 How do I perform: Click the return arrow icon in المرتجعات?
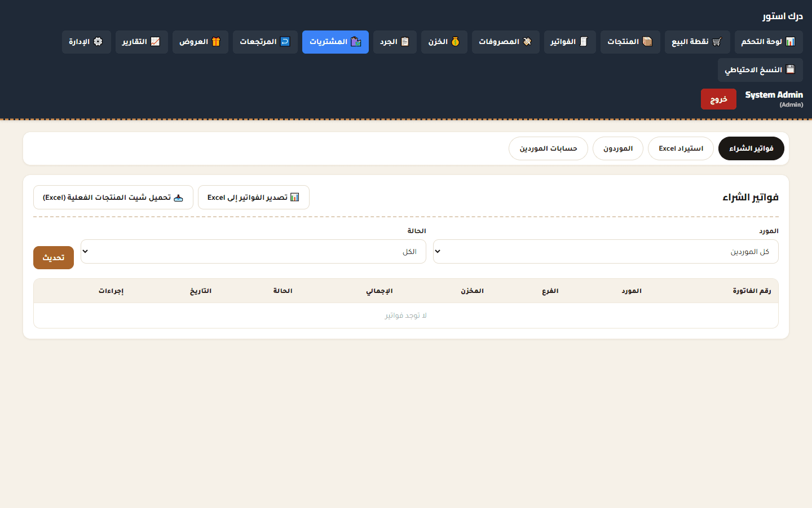[285, 42]
